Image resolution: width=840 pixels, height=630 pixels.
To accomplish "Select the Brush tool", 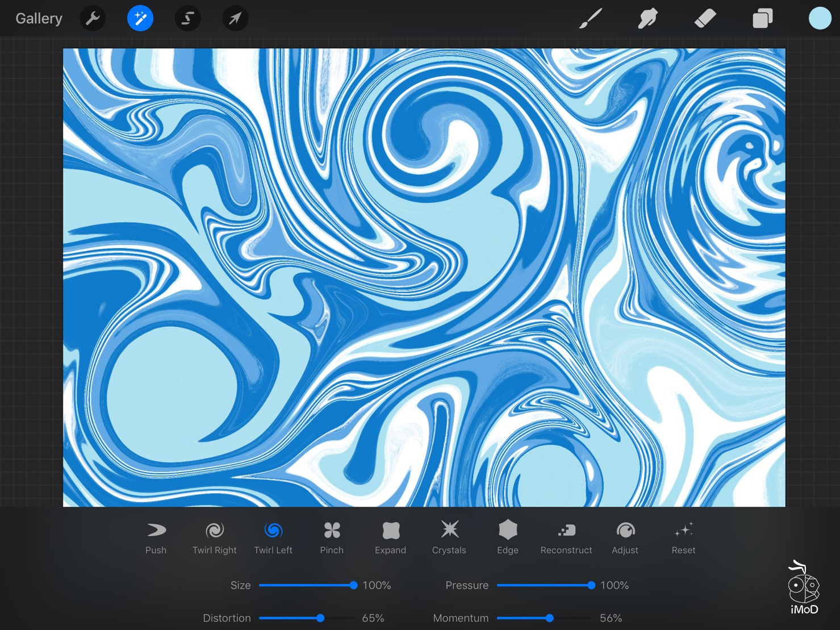I will pos(590,19).
